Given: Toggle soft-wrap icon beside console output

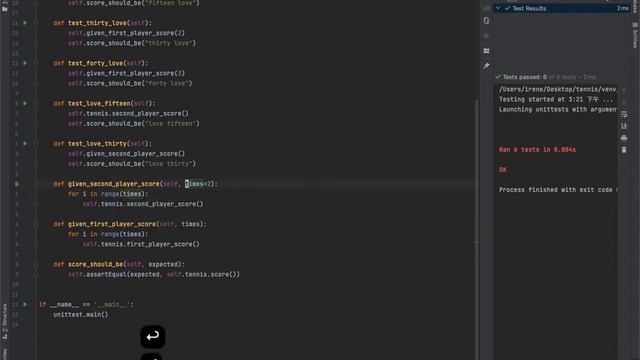Looking at the screenshot, I should click(x=624, y=114).
